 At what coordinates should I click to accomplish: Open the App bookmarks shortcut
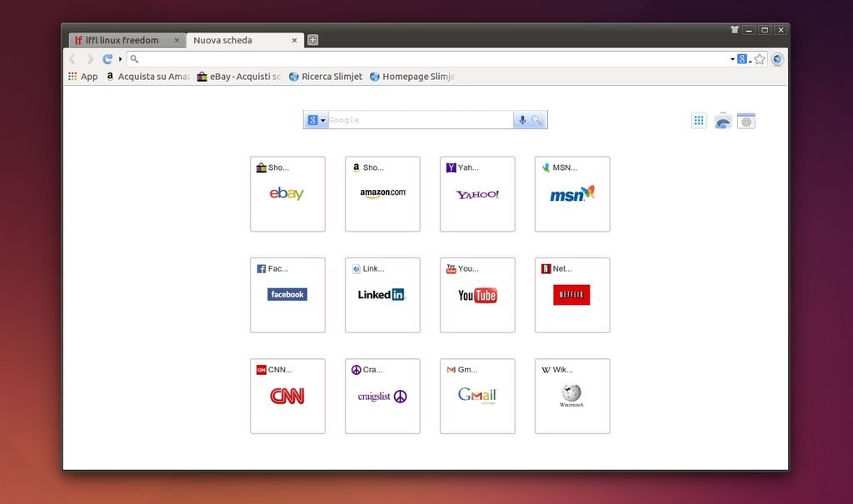coord(82,77)
